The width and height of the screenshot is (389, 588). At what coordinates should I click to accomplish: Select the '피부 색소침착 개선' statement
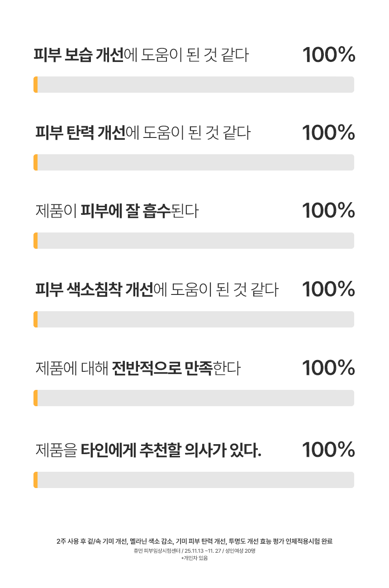[x=157, y=289]
